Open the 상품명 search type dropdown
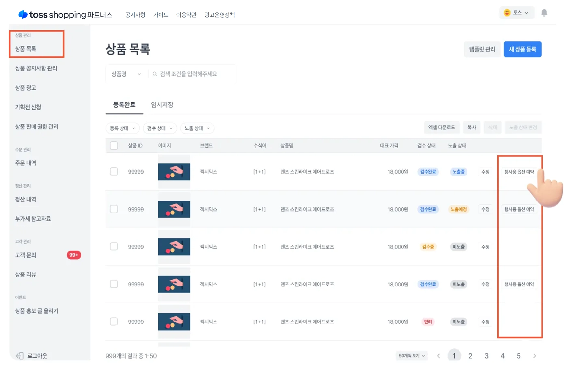Image resolution: width=588 pixels, height=365 pixels. tap(126, 74)
